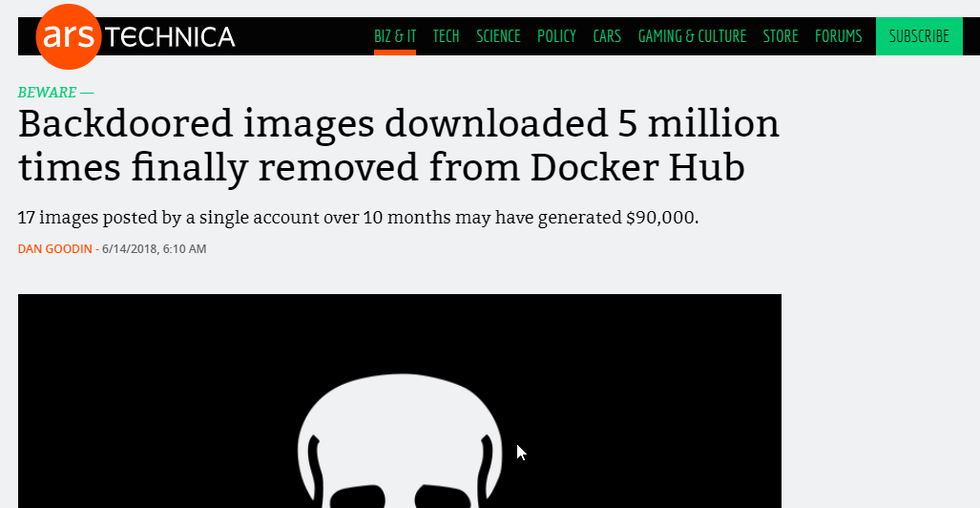Click the 'BEWARE' category label

48,93
